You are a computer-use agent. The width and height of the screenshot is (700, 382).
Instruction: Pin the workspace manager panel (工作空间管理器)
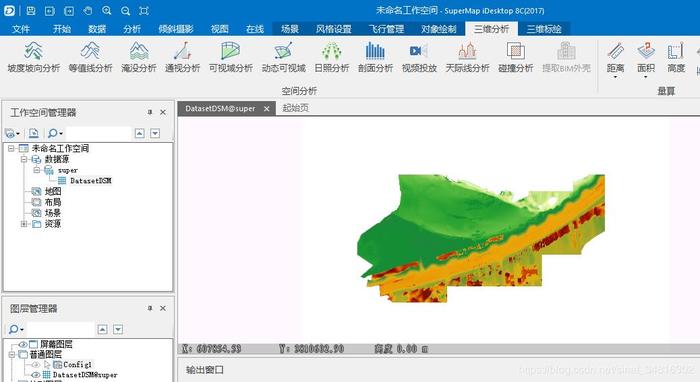150,112
